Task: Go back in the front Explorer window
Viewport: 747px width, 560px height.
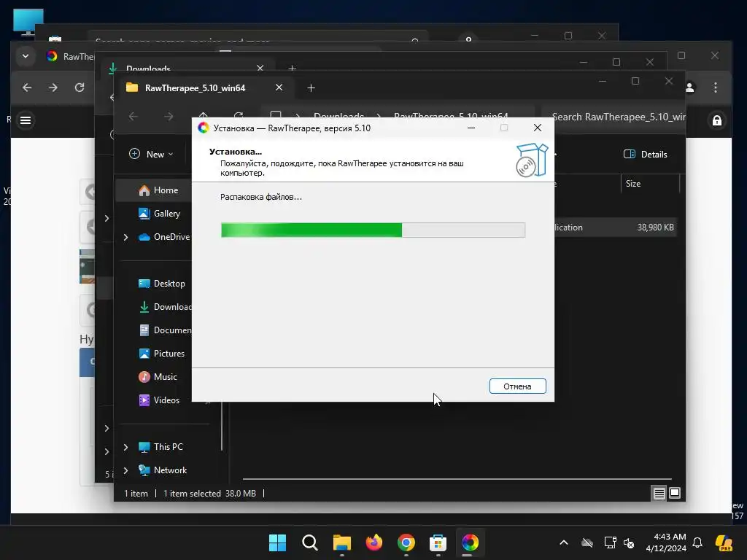Action: pyautogui.click(x=133, y=117)
